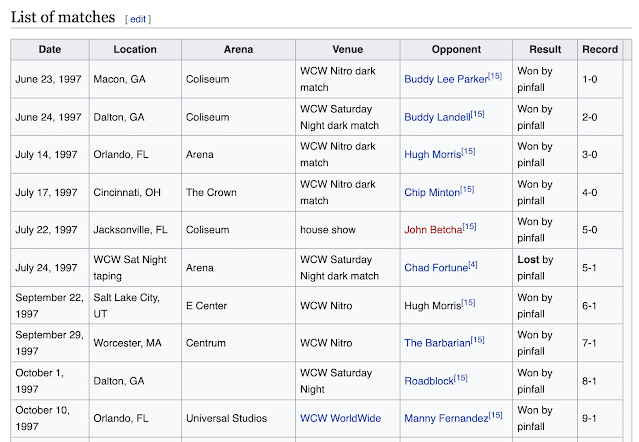Click the Universal Studios arena cell
The height and width of the screenshot is (442, 639).
pos(238,418)
